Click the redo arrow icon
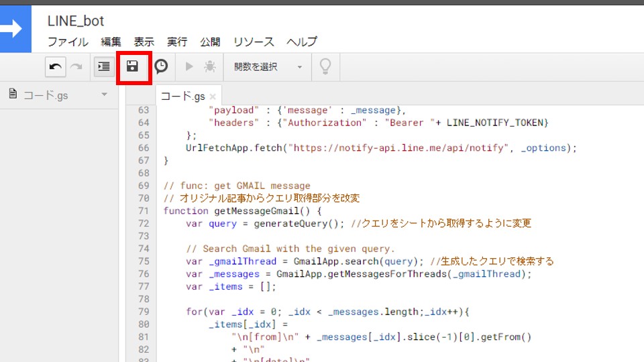This screenshot has height=362, width=644. click(x=76, y=66)
